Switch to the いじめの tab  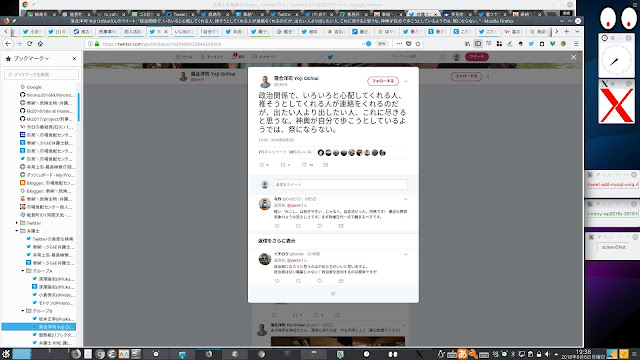183,31
